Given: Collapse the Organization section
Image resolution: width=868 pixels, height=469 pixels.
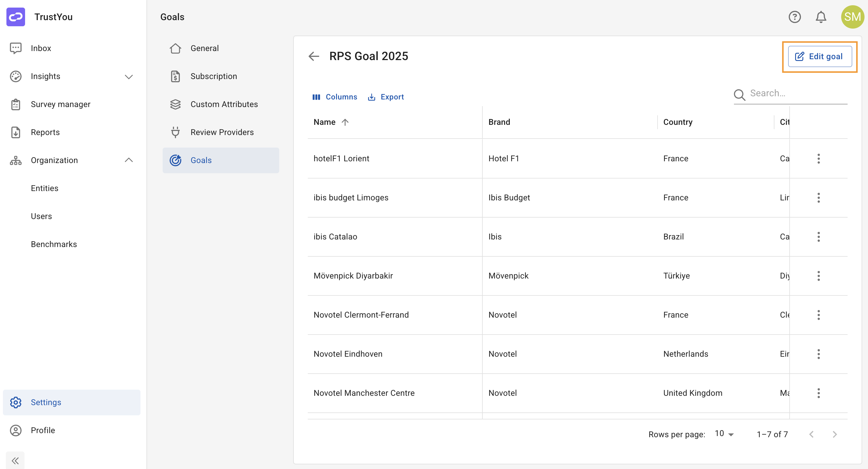Looking at the screenshot, I should 129,160.
